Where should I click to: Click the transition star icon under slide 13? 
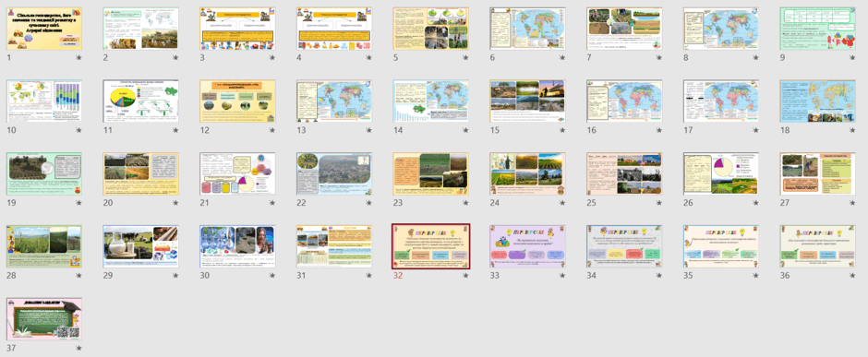[x=368, y=130]
